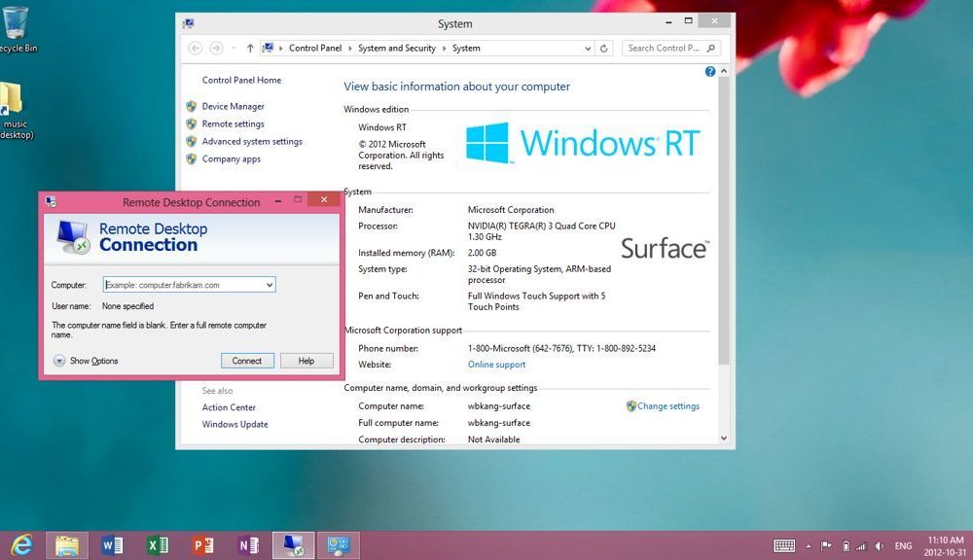Click System window vertical scrollbar thumb

pyautogui.click(x=724, y=221)
